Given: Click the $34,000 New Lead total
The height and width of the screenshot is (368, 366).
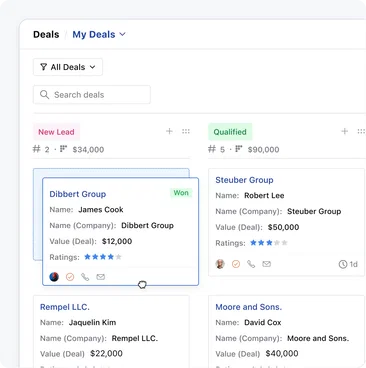Looking at the screenshot, I should (88, 150).
